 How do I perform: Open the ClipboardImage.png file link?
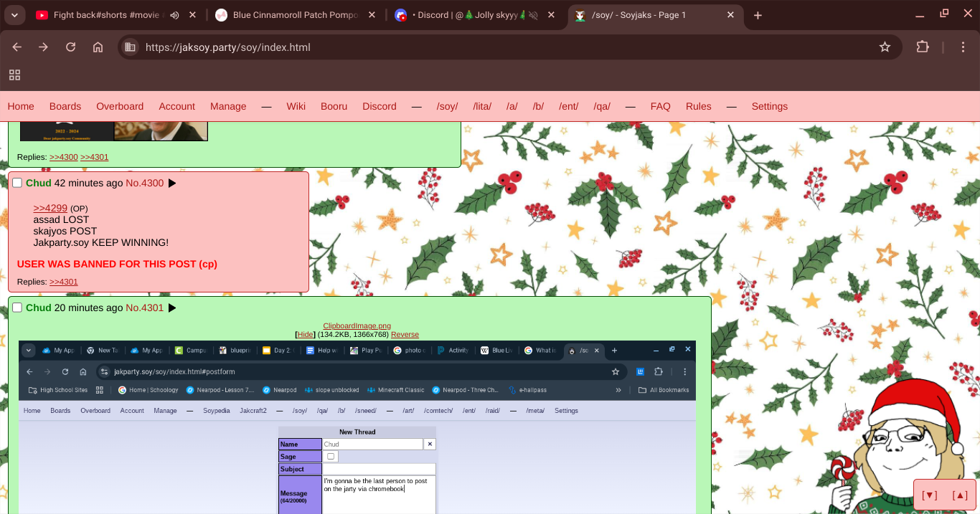point(357,325)
